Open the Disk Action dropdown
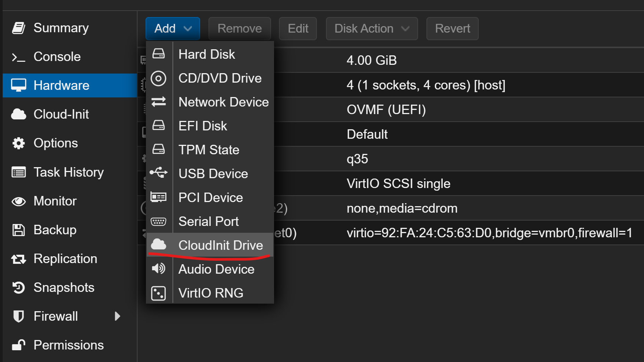Screen dimensions: 644x362 click(371, 28)
